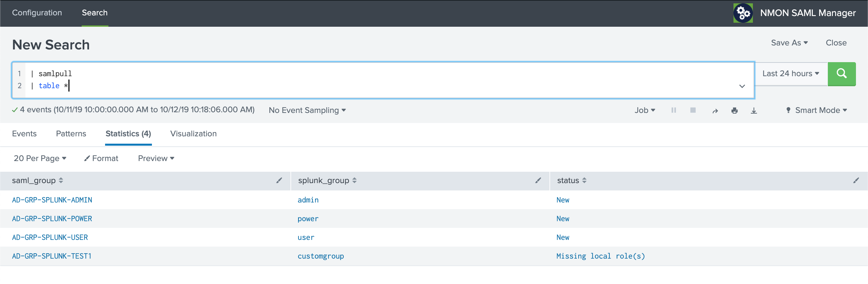Viewport: 868px width, 284px height.
Task: Click AD-GRP-SPLUNK-TEST1 cell
Action: [52, 256]
